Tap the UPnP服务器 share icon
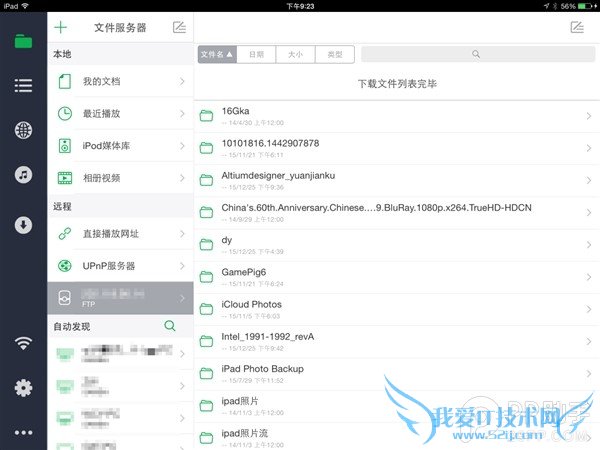This screenshot has width=600, height=450. 65,266
